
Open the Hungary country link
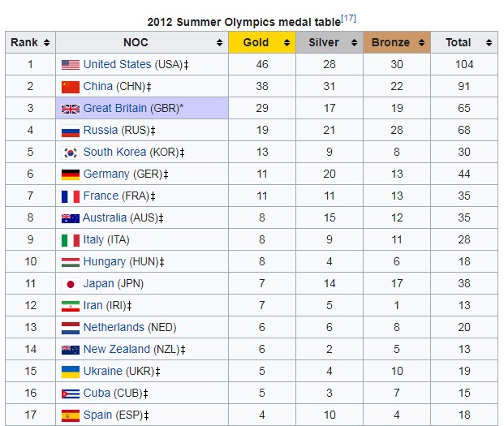click(104, 262)
